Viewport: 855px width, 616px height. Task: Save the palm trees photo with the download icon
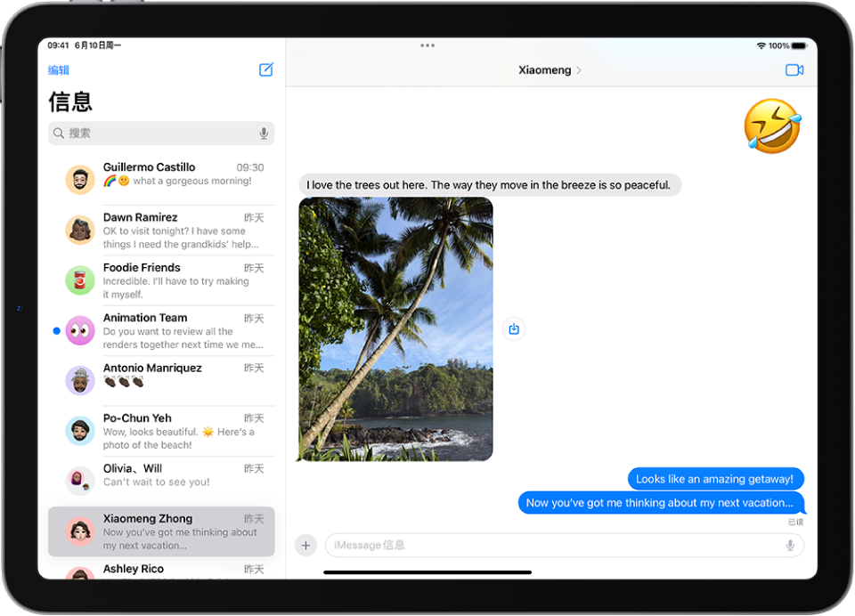(513, 328)
